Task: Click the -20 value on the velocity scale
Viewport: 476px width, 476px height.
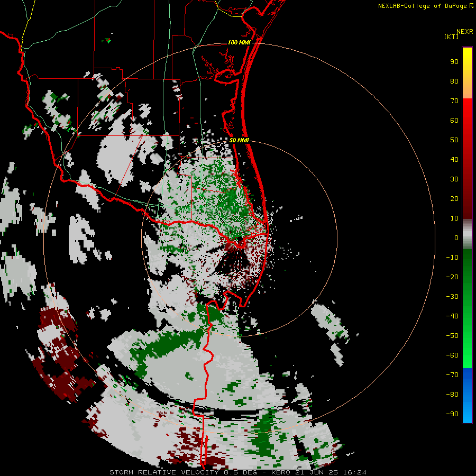Action: click(452, 277)
